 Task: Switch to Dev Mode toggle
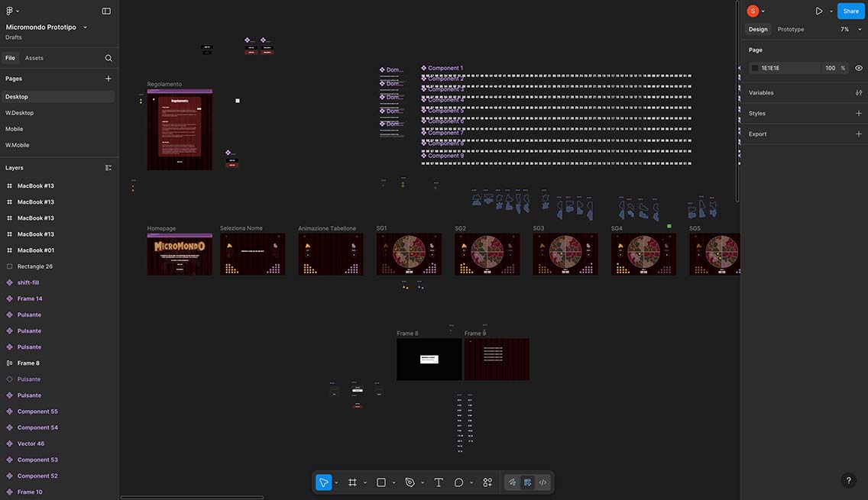[542, 482]
